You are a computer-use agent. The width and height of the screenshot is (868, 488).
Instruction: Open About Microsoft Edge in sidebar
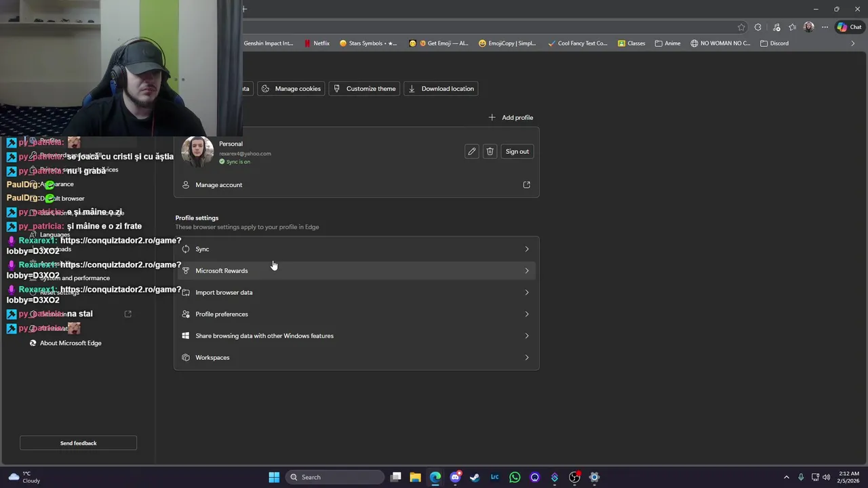71,343
